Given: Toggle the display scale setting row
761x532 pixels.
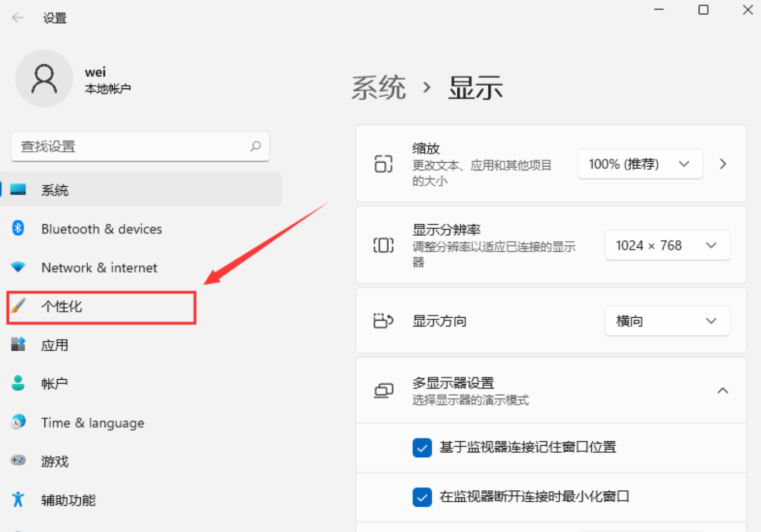Looking at the screenshot, I should [x=723, y=164].
